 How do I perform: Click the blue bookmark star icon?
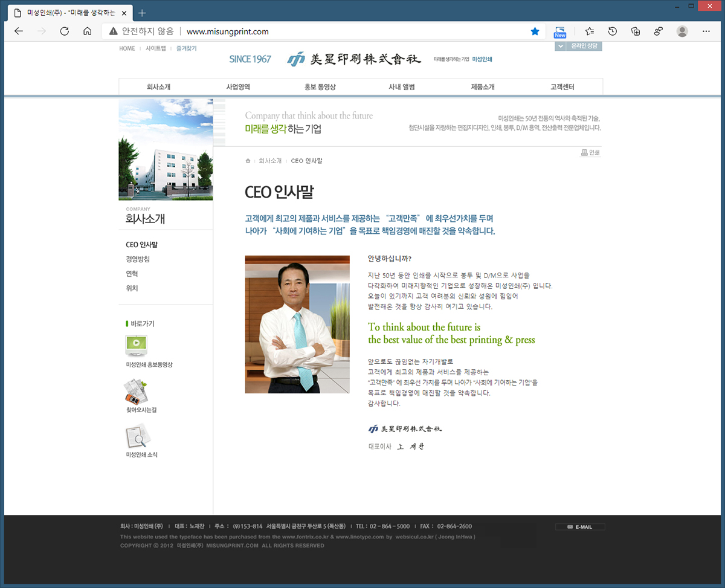535,31
